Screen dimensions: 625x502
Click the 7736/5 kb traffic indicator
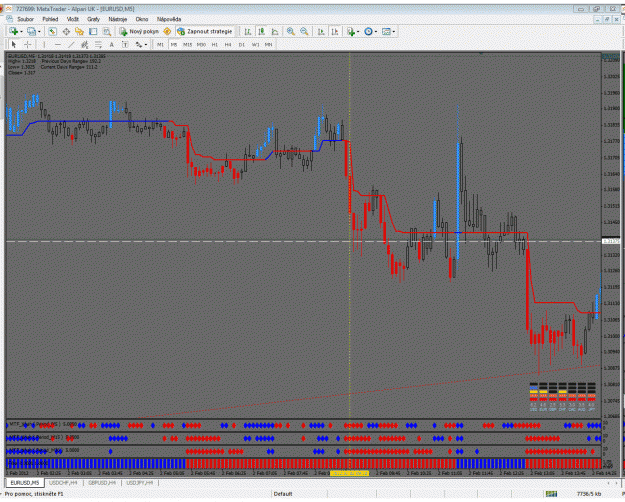coord(589,494)
